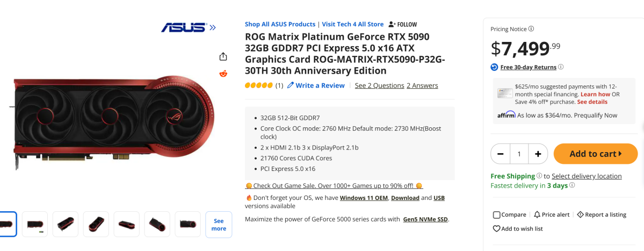644x251 pixels.
Task: Click the quantity input field
Action: coord(519,154)
